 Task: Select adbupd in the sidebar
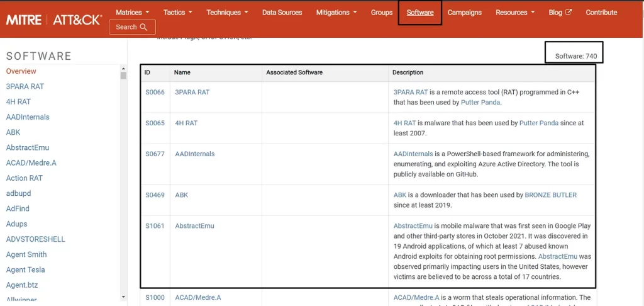tap(18, 193)
